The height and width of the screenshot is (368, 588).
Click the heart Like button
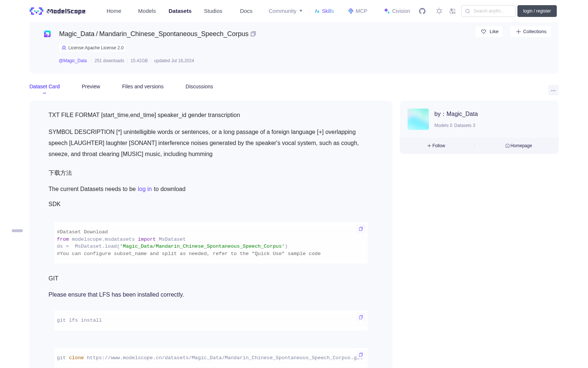point(490,32)
